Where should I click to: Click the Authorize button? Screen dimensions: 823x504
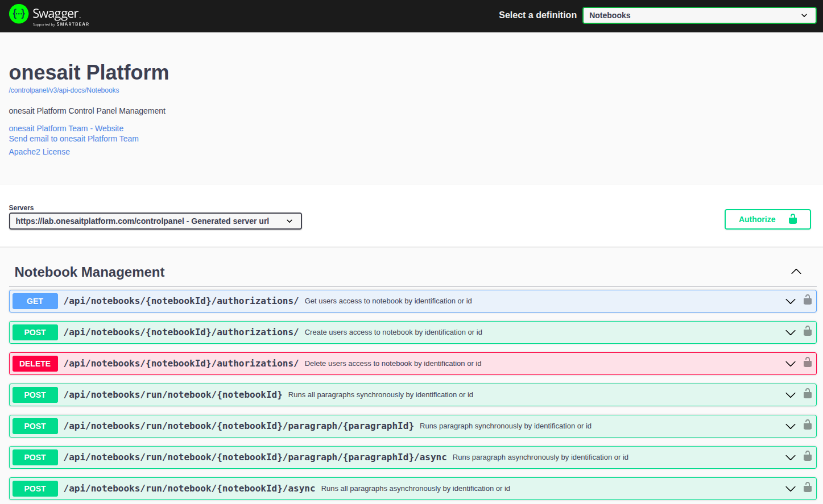pos(767,219)
